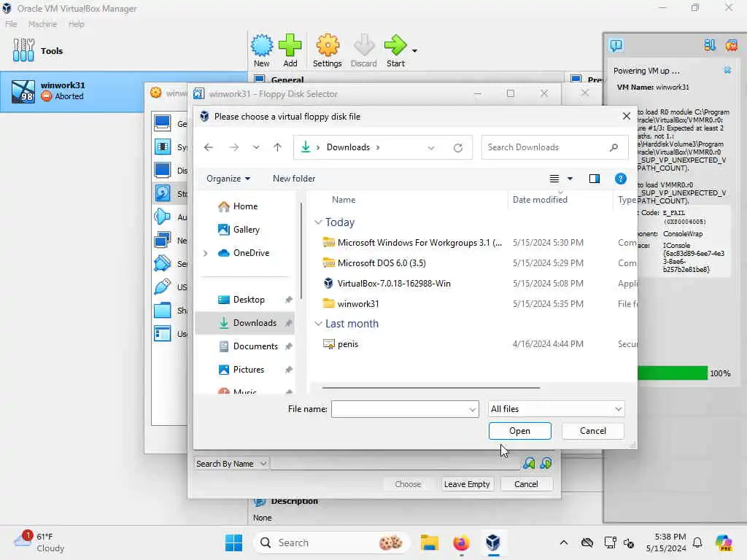This screenshot has width=747, height=560.
Task: Click the 100% progress bar
Action: (673, 373)
